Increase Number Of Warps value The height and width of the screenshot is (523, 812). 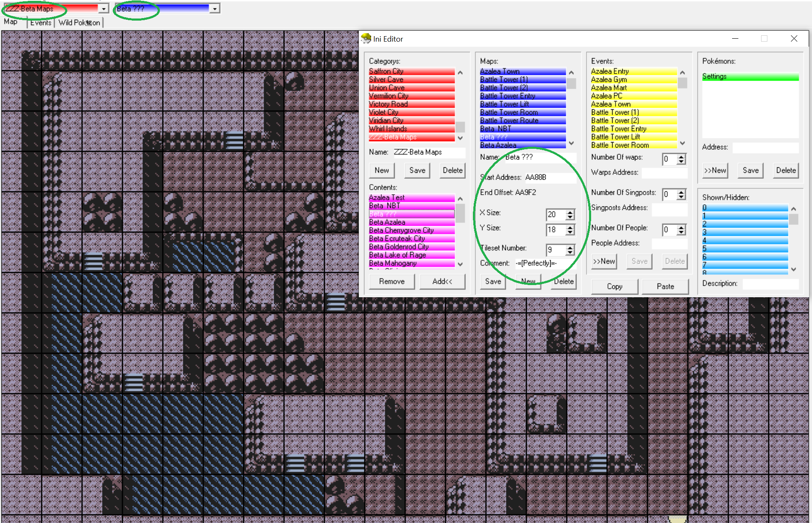click(x=681, y=157)
